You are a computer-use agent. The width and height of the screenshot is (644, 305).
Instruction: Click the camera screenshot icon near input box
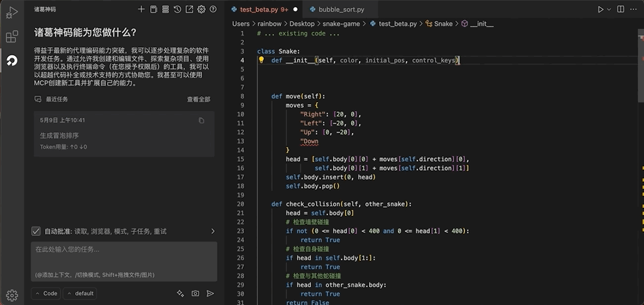195,293
